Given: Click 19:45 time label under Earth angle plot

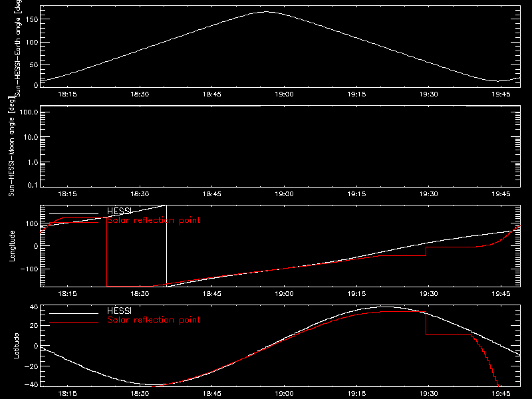Looking at the screenshot, I should [x=501, y=94].
